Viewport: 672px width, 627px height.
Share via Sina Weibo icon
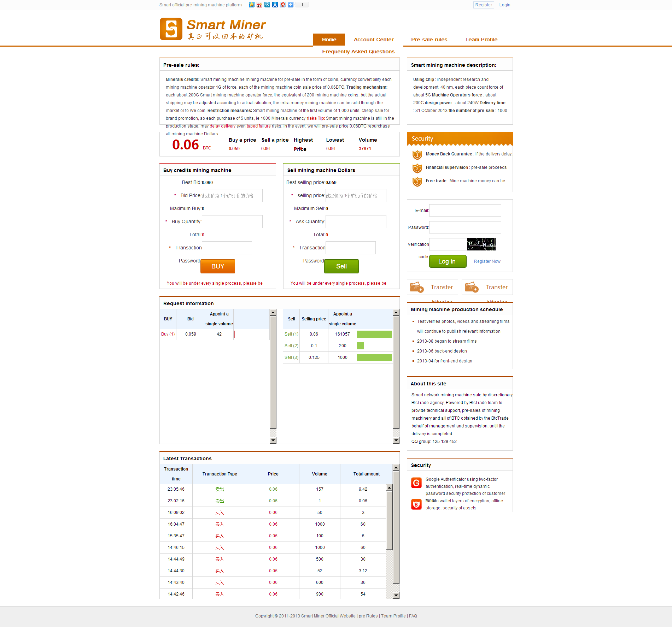259,5
